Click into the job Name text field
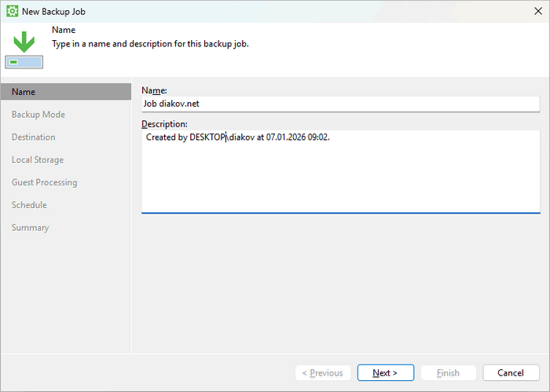Image resolution: width=550 pixels, height=392 pixels. pyautogui.click(x=340, y=104)
